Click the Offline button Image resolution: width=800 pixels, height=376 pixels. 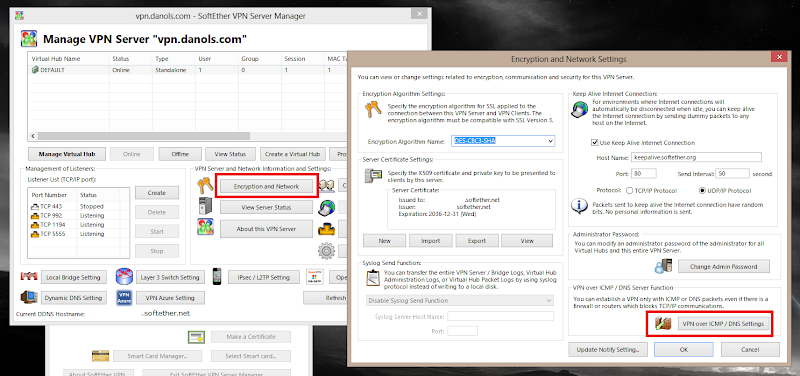click(180, 154)
